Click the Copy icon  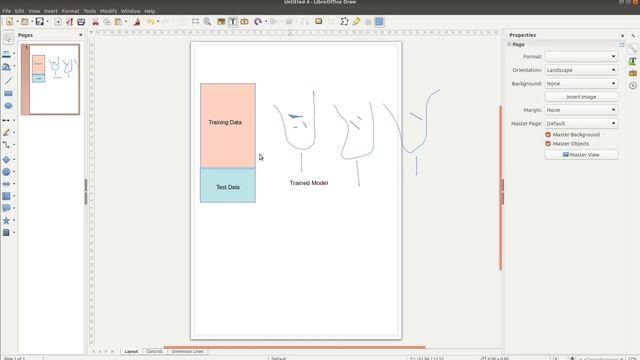click(x=107, y=22)
